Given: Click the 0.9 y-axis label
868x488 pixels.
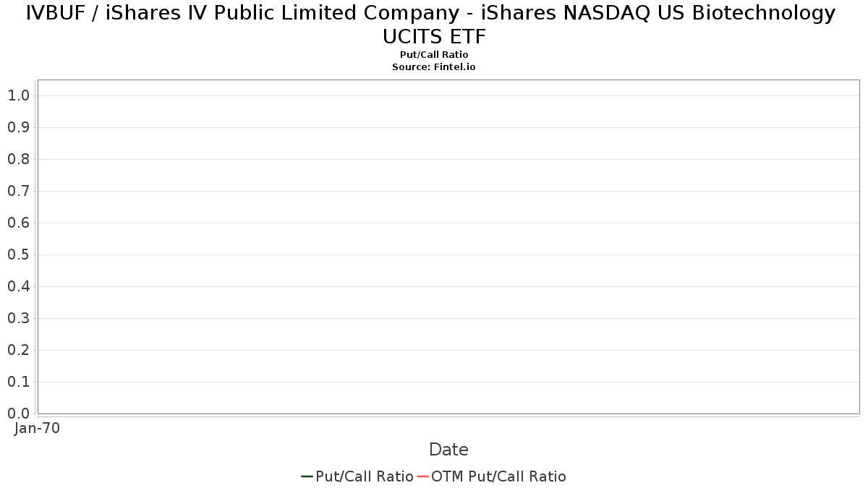Looking at the screenshot, I should (18, 127).
